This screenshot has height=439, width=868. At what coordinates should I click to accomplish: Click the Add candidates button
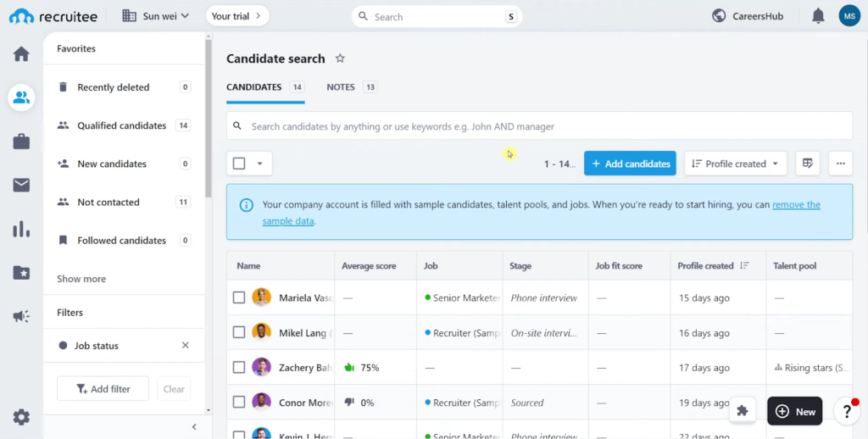click(x=630, y=164)
